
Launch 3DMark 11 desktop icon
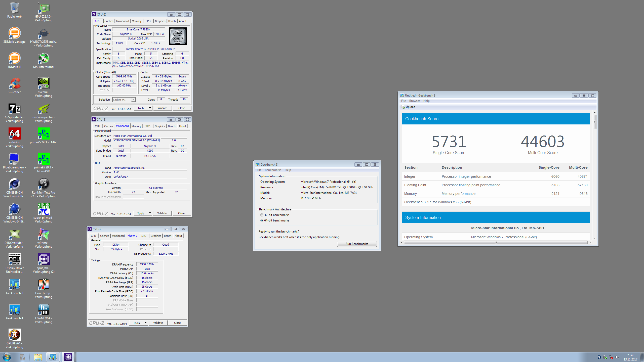point(14,61)
